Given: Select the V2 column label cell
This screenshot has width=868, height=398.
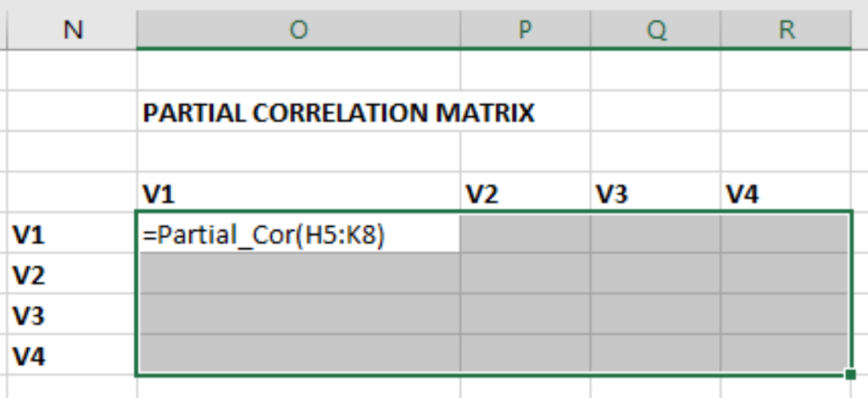Looking at the screenshot, I should [x=526, y=193].
